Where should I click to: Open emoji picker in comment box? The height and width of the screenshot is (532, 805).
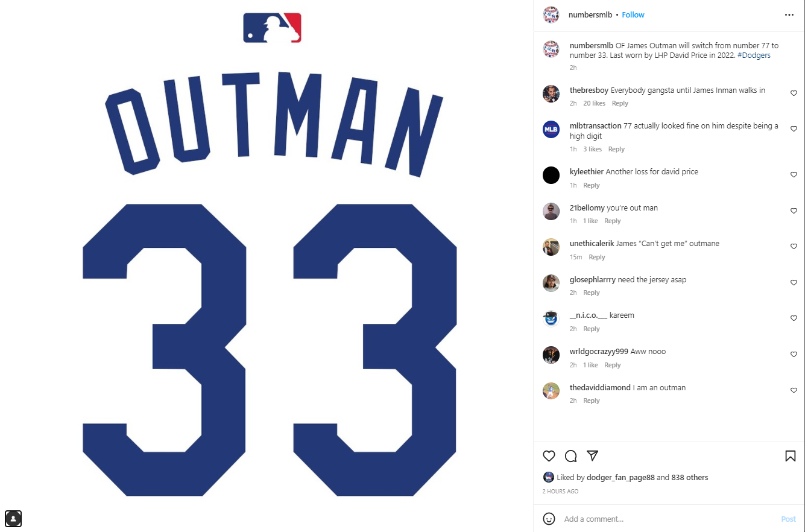click(x=549, y=519)
